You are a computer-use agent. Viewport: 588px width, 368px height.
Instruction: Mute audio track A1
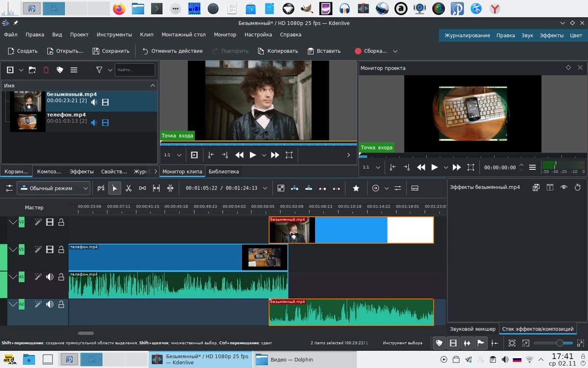pyautogui.click(x=49, y=277)
